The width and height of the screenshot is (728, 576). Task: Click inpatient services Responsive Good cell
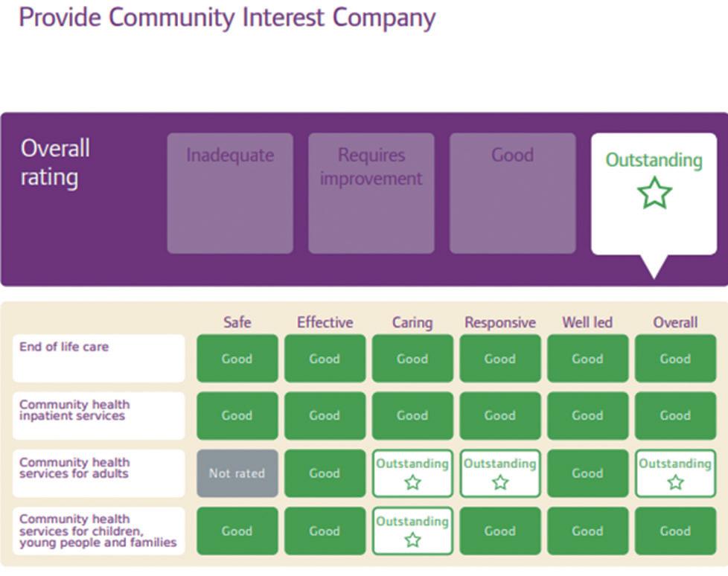[x=500, y=415]
